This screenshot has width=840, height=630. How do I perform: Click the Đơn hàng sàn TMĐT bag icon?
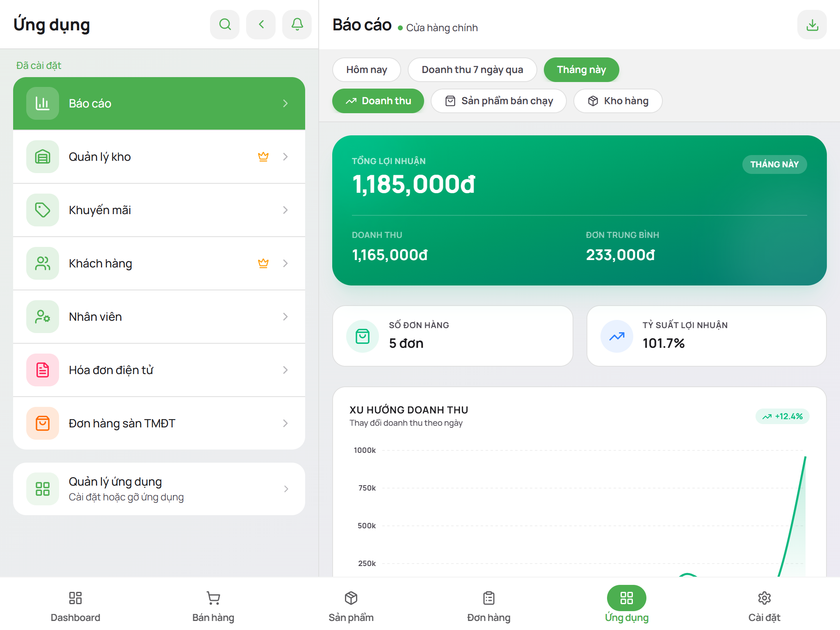43,423
